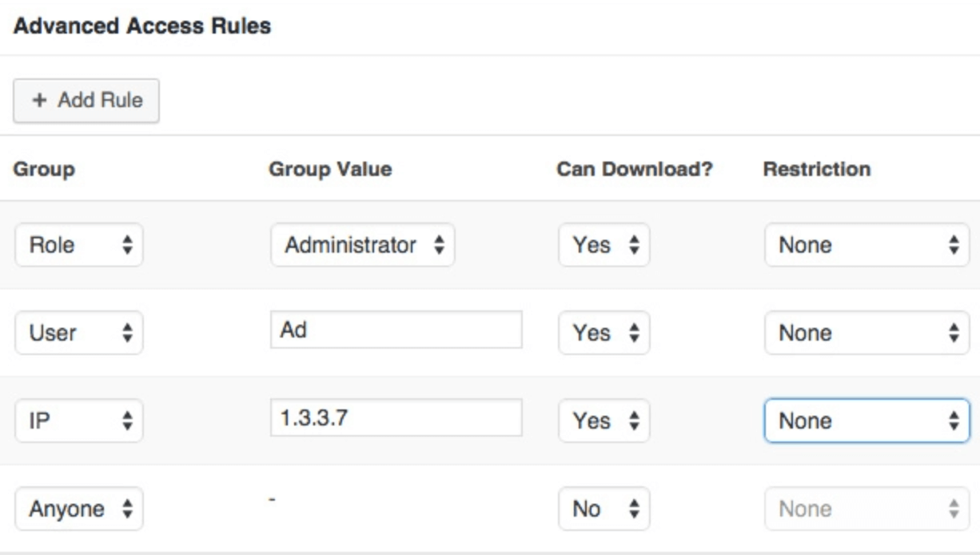980x555 pixels.
Task: Open Can Download dropdown in the User row
Action: (604, 333)
